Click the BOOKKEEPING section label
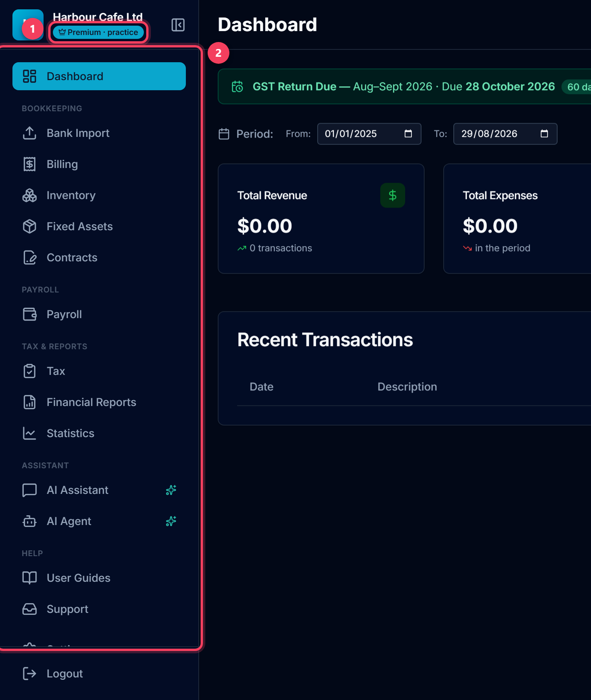Screen dimensions: 591x700 click(52, 108)
